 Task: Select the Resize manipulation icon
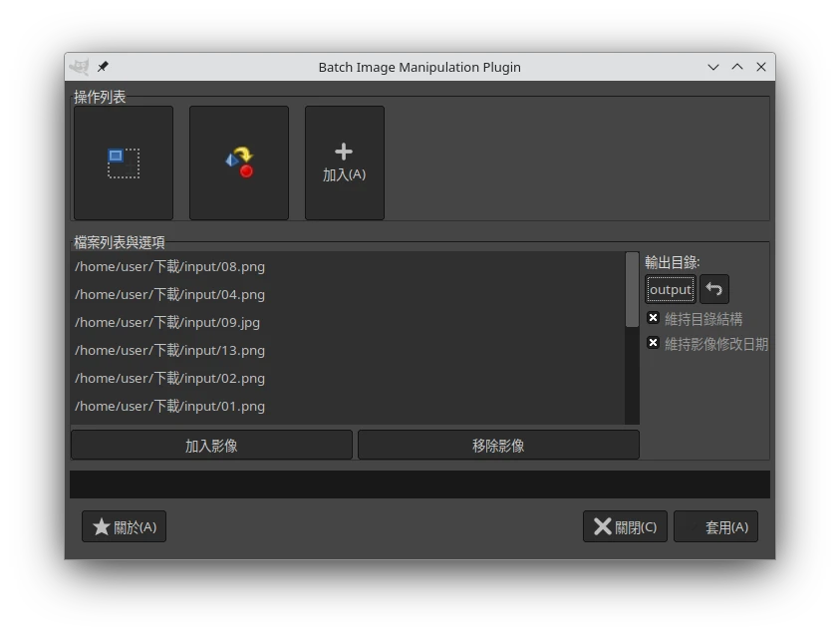(124, 162)
